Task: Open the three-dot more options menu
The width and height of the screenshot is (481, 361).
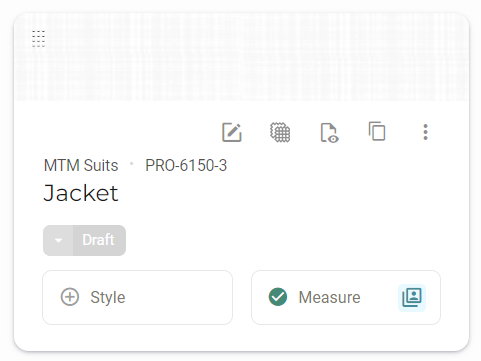Action: pyautogui.click(x=425, y=132)
